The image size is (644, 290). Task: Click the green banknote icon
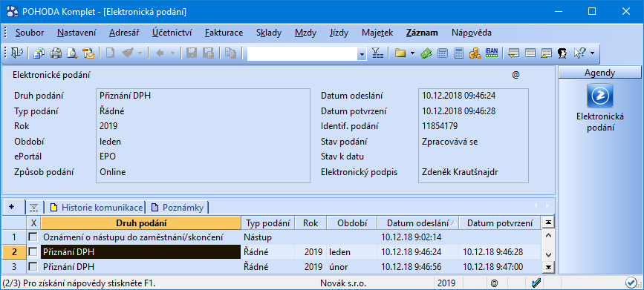[426, 53]
